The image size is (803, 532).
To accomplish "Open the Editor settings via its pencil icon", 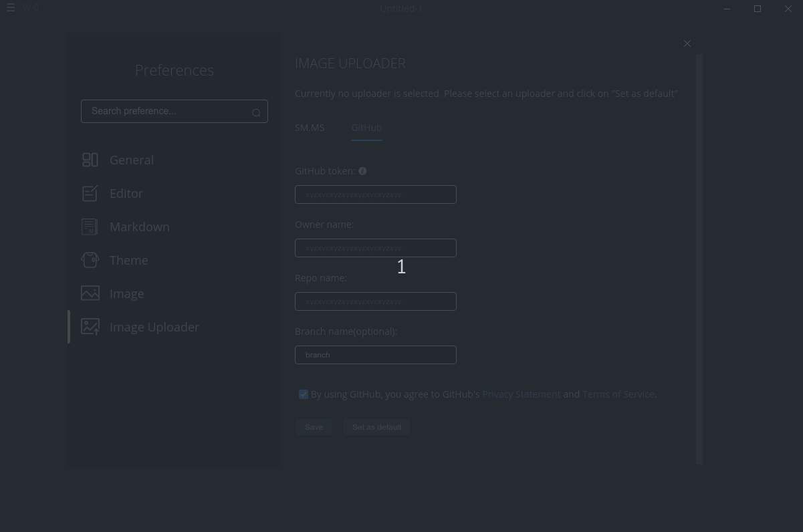I will (90, 193).
